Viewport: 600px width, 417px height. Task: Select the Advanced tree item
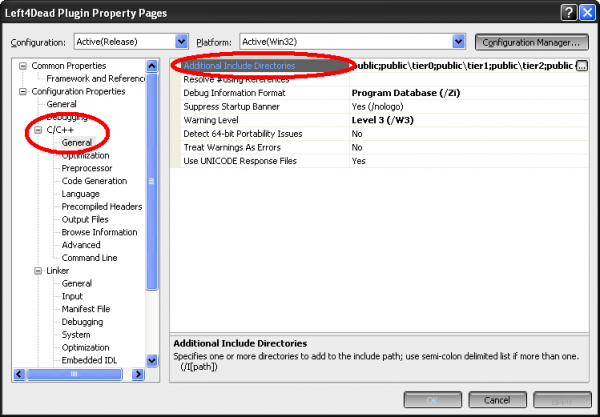[81, 245]
